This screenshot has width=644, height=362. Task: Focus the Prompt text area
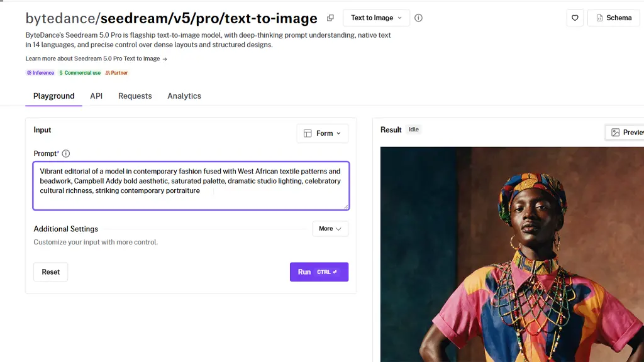(x=191, y=185)
